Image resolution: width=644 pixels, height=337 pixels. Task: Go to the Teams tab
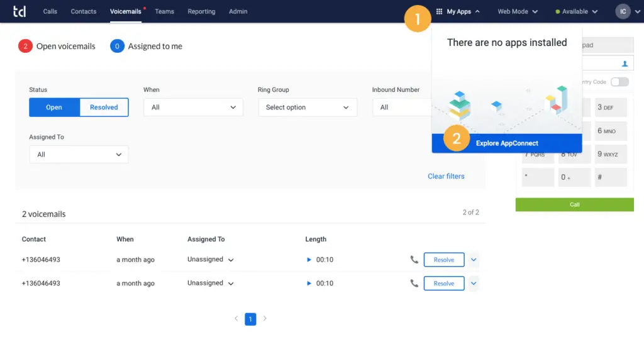pyautogui.click(x=164, y=11)
